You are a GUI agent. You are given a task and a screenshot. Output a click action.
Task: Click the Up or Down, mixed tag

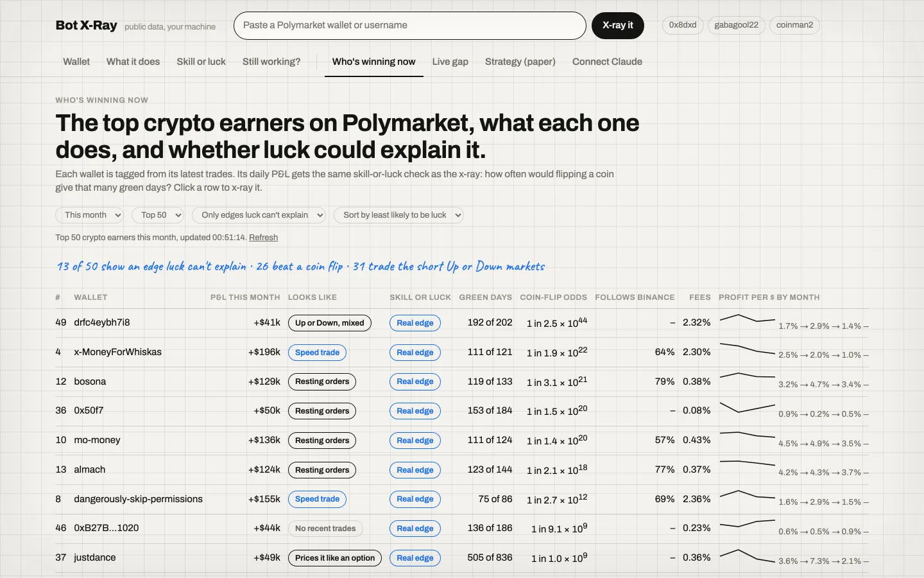point(330,323)
